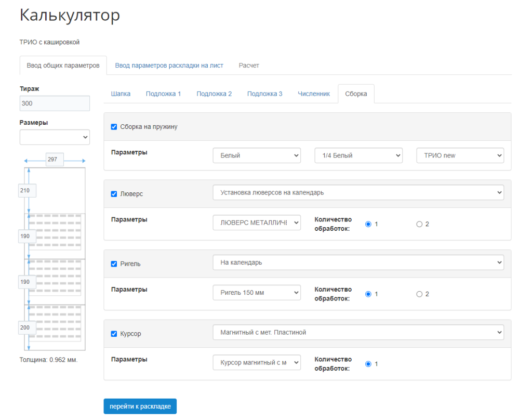532x420 pixels.
Task: Open the Численник tab
Action: pos(314,94)
